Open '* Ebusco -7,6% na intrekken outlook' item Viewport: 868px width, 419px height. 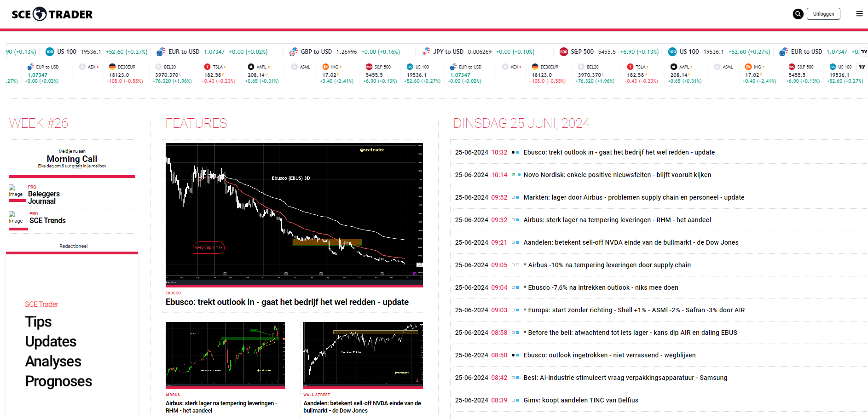click(601, 287)
